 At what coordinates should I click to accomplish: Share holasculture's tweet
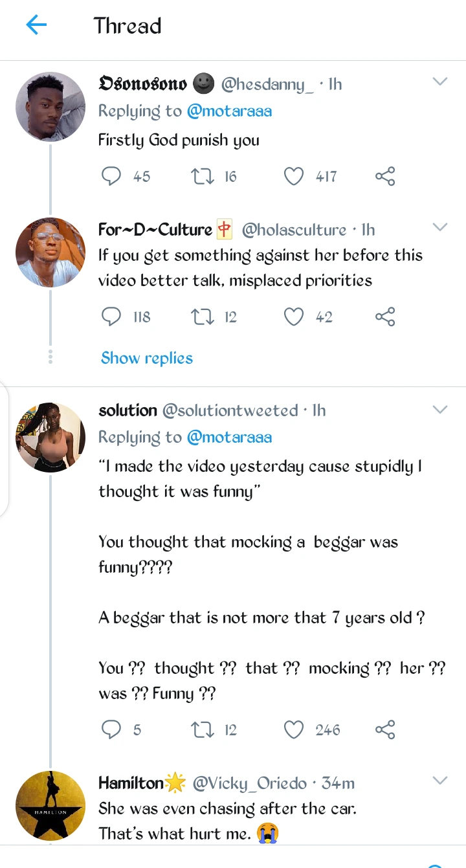tap(385, 317)
